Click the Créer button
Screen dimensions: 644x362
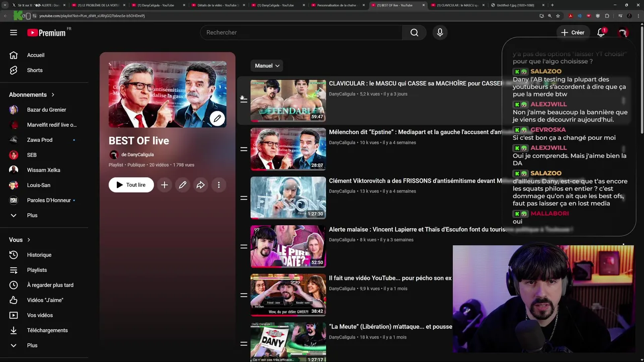[573, 33]
